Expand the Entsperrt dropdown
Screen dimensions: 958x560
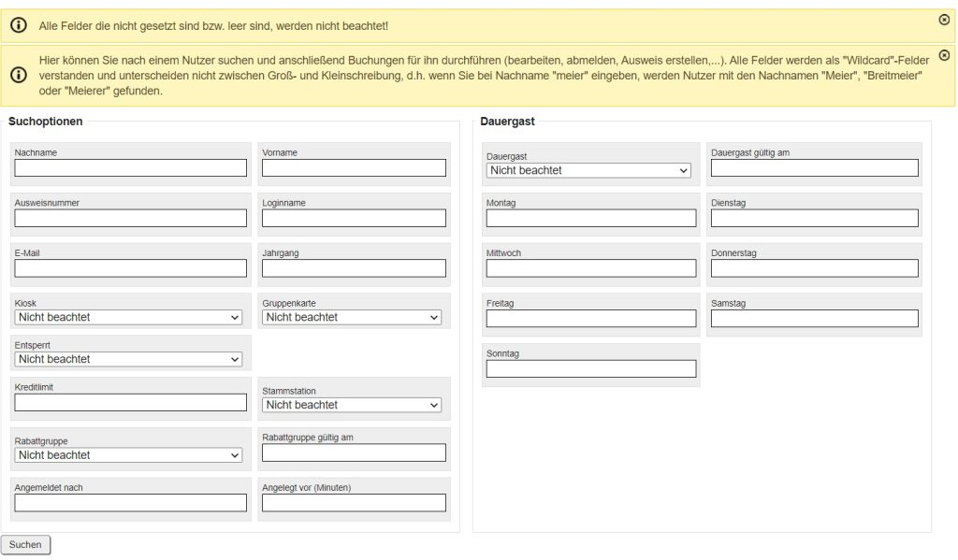[128, 359]
